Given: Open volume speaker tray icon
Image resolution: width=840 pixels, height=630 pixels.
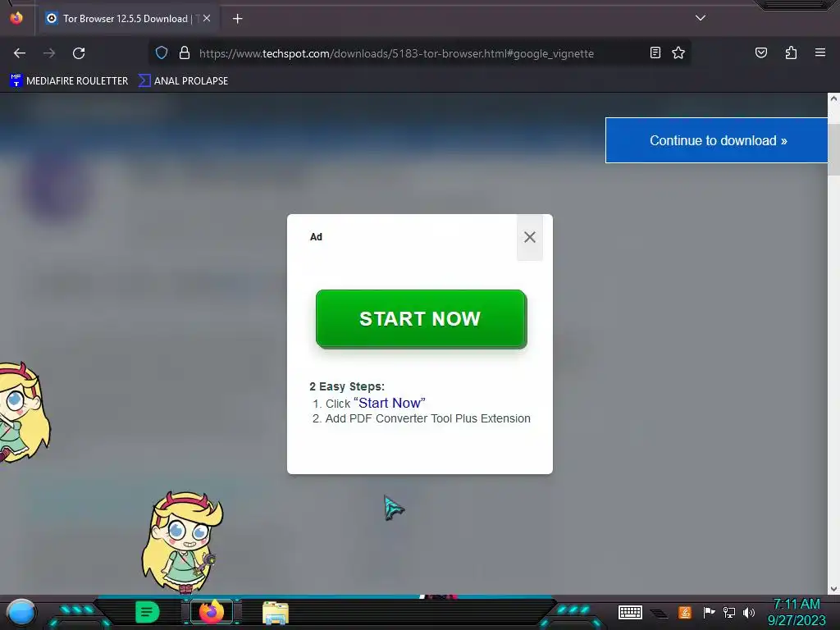Looking at the screenshot, I should tap(748, 612).
